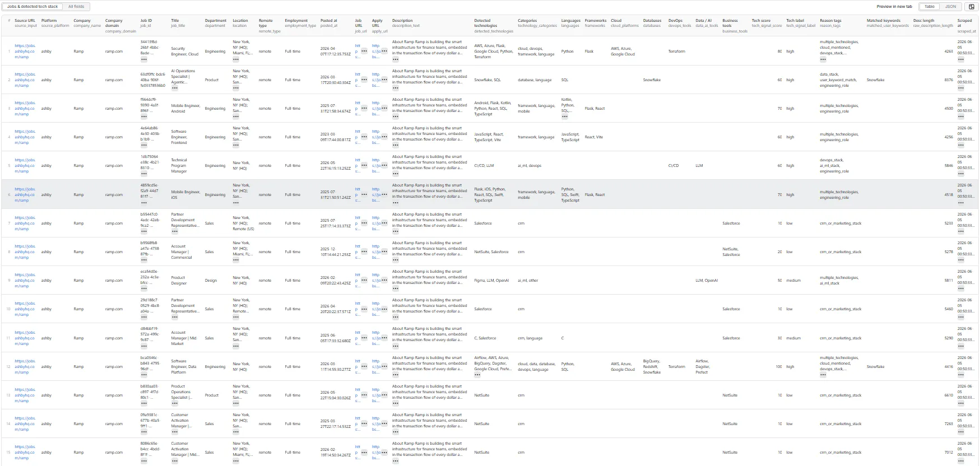Expand title cell of Customer Activation Manager row 14
Viewport: 980px width, 466px height.
click(x=175, y=432)
